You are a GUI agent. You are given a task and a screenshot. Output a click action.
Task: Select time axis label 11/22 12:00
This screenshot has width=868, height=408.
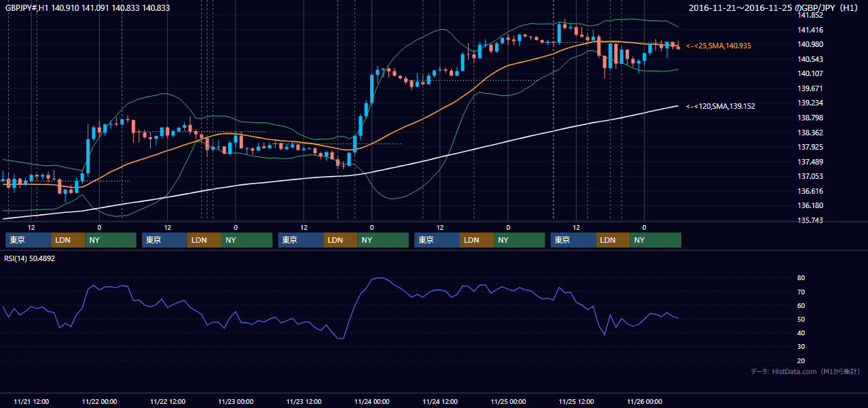point(168,402)
